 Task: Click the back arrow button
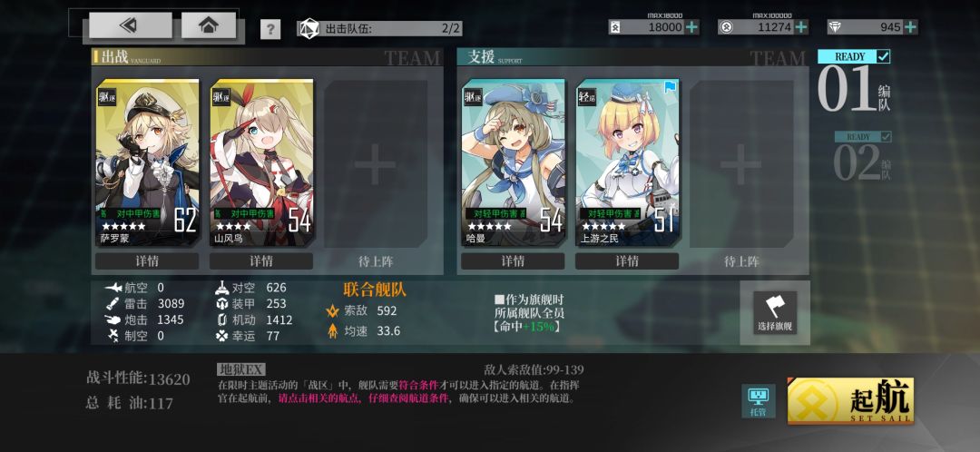pos(130,25)
